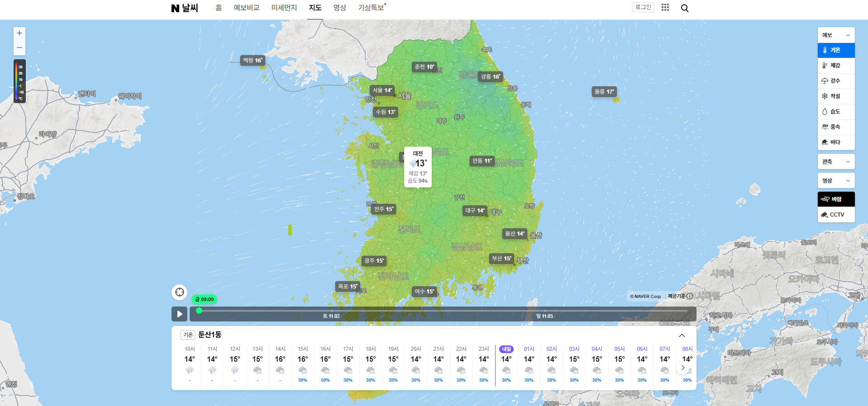This screenshot has height=406, width=868.
Task: Zoom in on the map
Action: (x=19, y=33)
